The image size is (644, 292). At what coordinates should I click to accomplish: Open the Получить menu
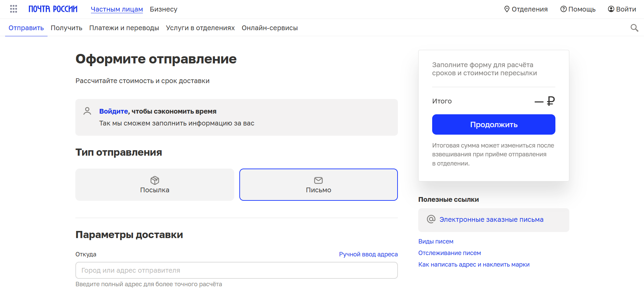[x=67, y=28]
